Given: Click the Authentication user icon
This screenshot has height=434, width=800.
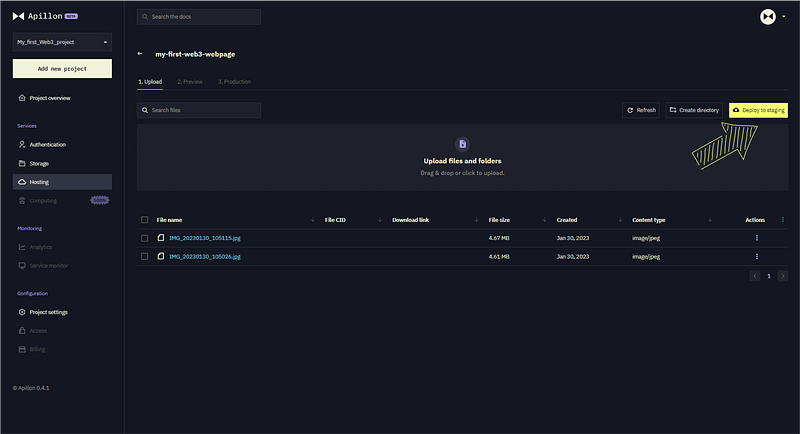Looking at the screenshot, I should (22, 144).
